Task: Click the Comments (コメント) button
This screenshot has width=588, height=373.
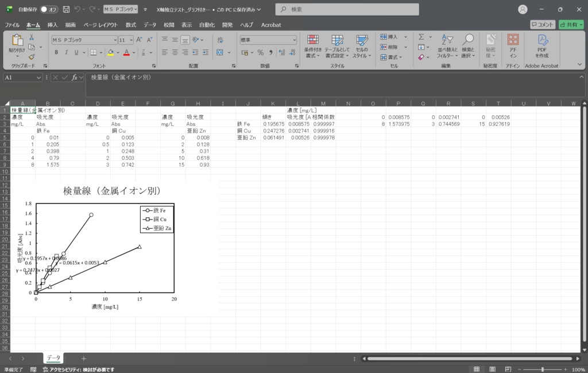Action: coord(543,24)
